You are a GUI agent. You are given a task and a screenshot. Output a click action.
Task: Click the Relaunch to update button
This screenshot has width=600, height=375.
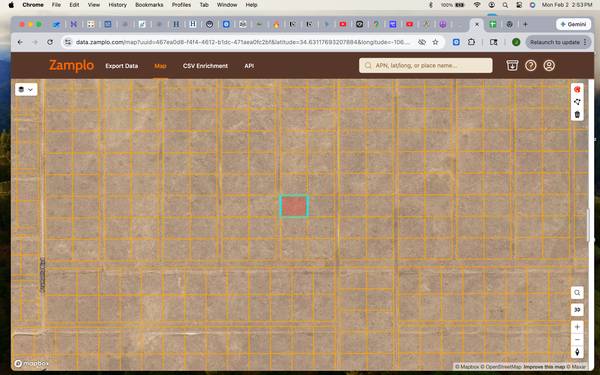[558, 42]
